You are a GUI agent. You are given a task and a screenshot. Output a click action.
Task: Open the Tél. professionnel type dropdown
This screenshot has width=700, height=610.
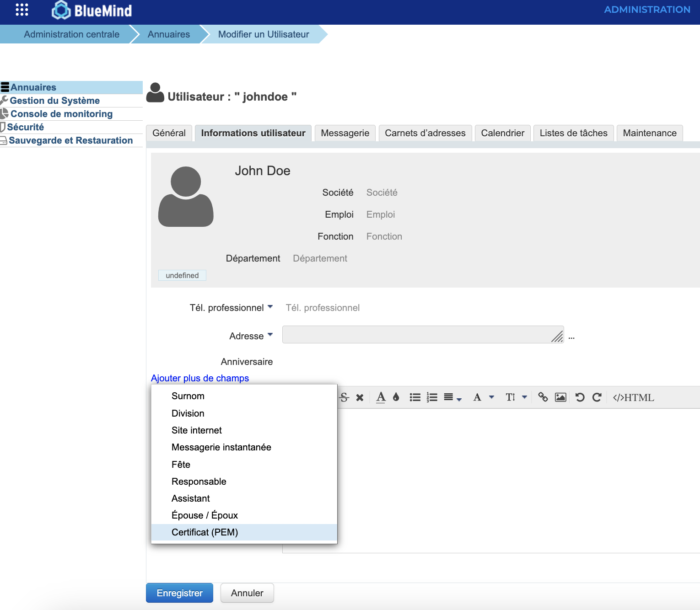(270, 307)
